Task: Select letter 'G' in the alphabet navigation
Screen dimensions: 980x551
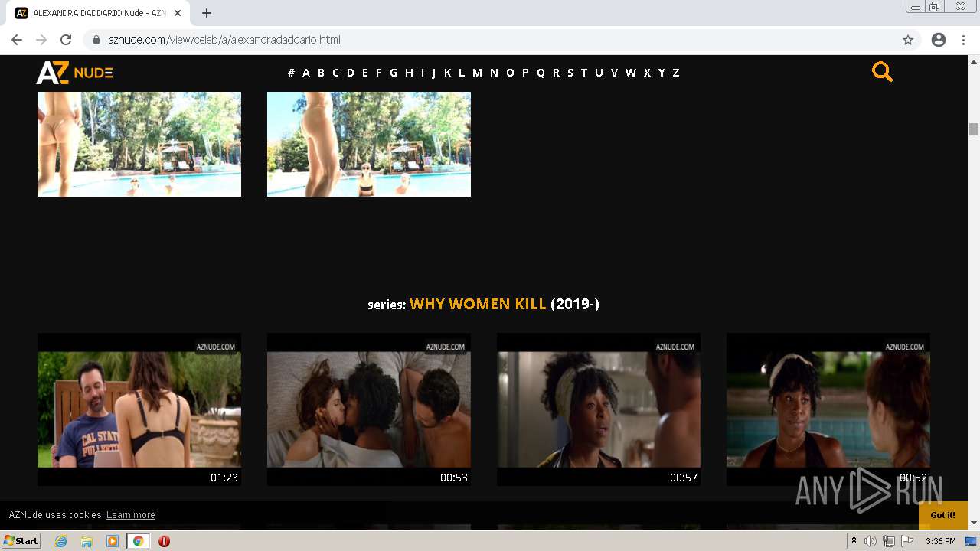Action: pyautogui.click(x=394, y=73)
